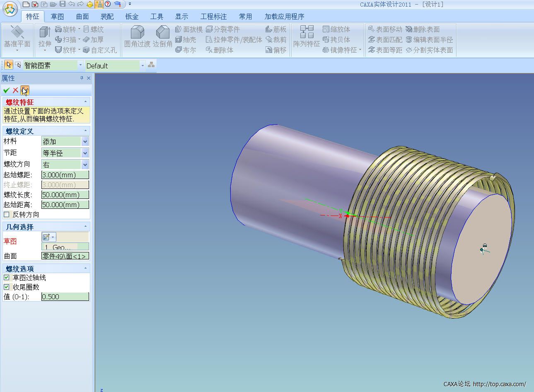
Task: Click the Open folder icon
Action: coord(53,4)
